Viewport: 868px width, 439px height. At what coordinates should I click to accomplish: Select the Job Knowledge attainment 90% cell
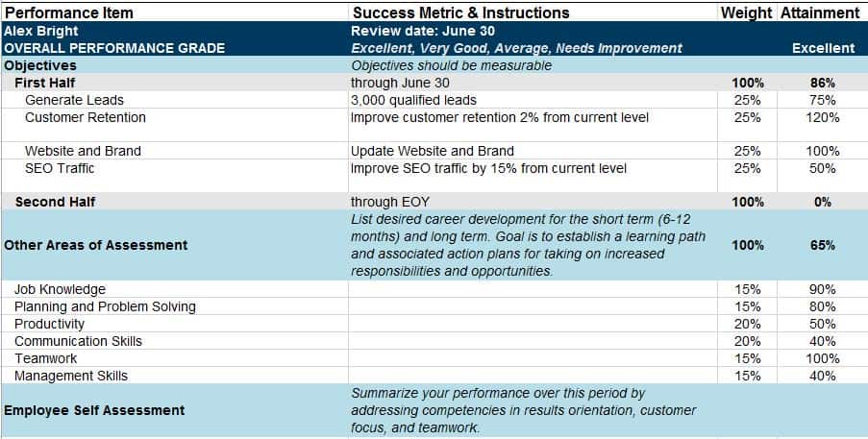pos(822,289)
